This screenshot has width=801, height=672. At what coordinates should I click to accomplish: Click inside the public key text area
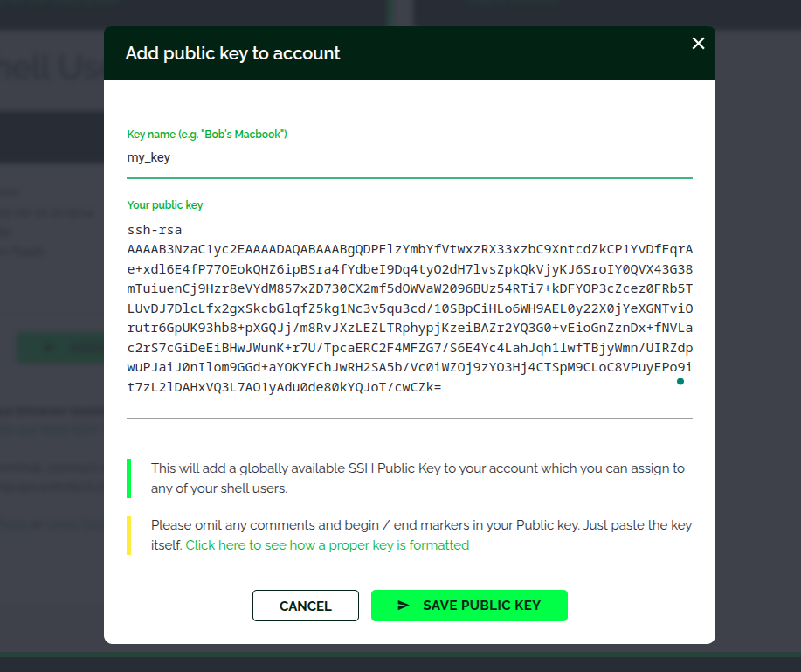click(410, 307)
